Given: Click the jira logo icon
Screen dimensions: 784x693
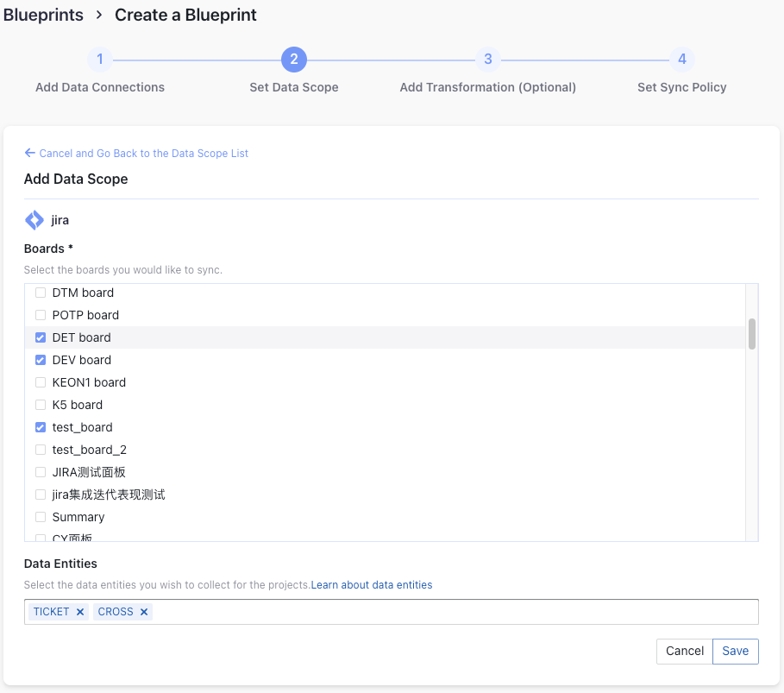Looking at the screenshot, I should [x=34, y=220].
